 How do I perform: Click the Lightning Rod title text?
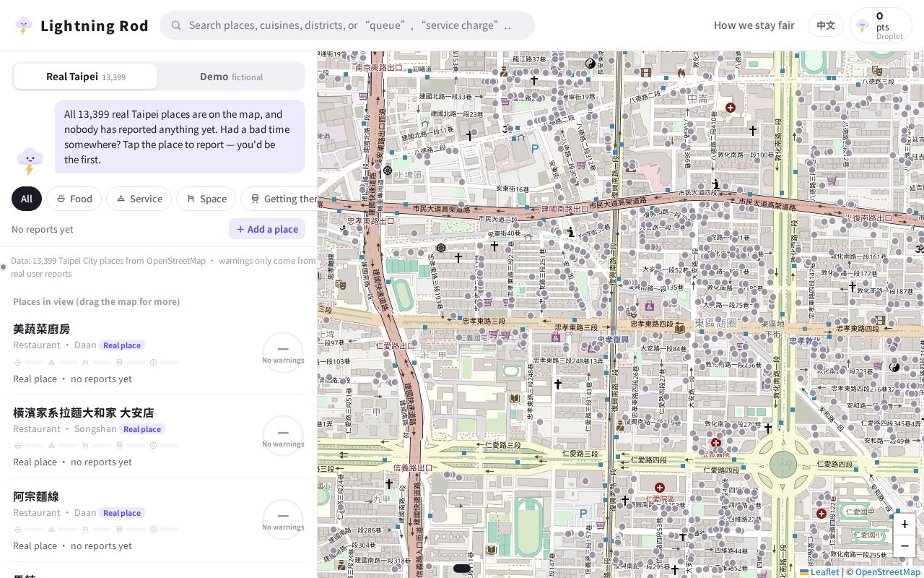click(x=95, y=26)
